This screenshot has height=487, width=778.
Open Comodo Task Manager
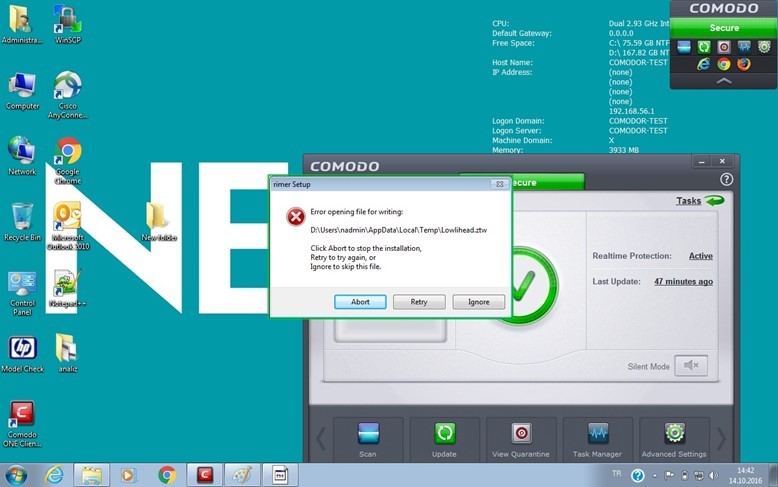pyautogui.click(x=598, y=434)
